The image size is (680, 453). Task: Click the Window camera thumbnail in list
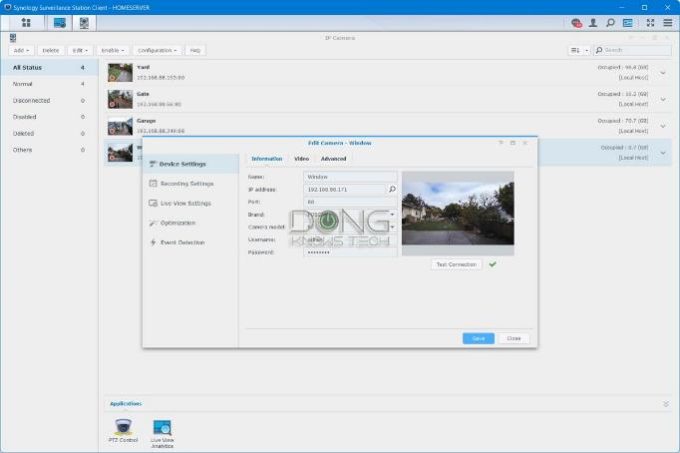pos(120,153)
